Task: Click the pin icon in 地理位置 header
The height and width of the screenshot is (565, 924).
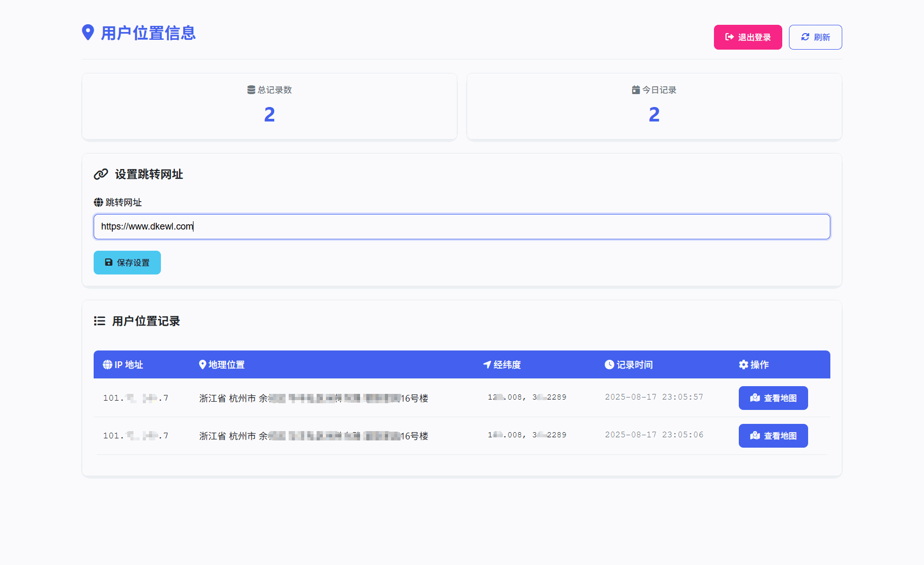Action: click(x=203, y=364)
